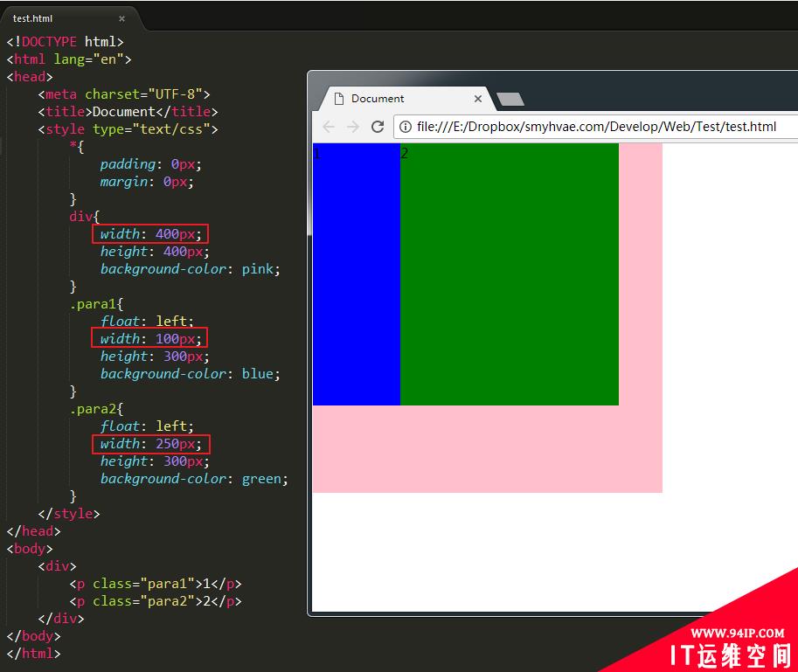Click the p class="para2" line
This screenshot has width=798, height=672.
[x=156, y=601]
